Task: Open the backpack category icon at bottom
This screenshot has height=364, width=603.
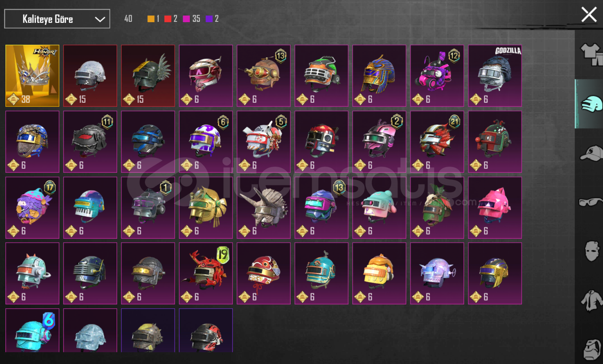Action: (x=592, y=350)
